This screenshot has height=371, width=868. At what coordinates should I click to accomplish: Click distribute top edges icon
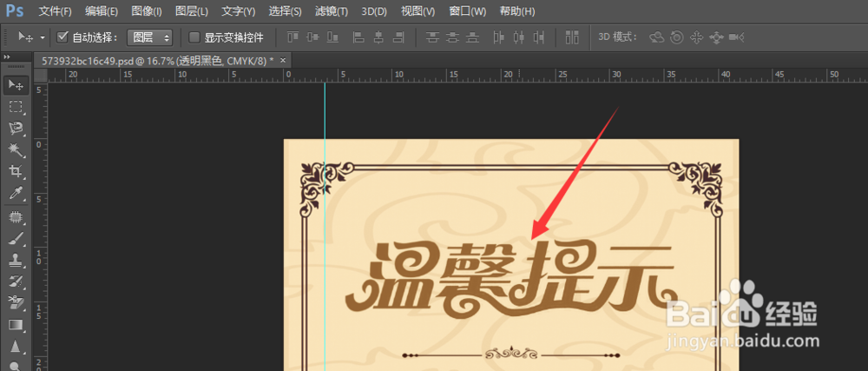(433, 37)
